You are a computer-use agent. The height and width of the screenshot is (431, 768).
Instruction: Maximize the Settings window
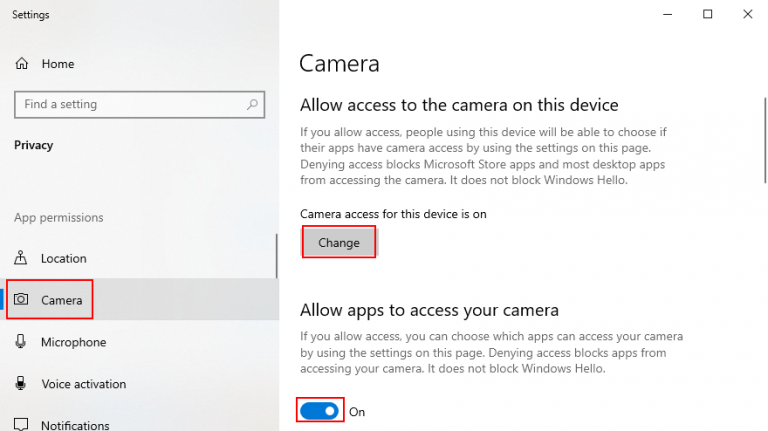point(708,14)
